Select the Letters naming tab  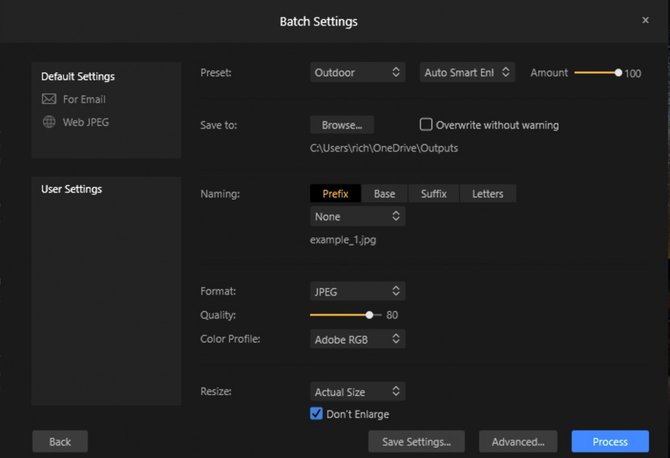(488, 194)
